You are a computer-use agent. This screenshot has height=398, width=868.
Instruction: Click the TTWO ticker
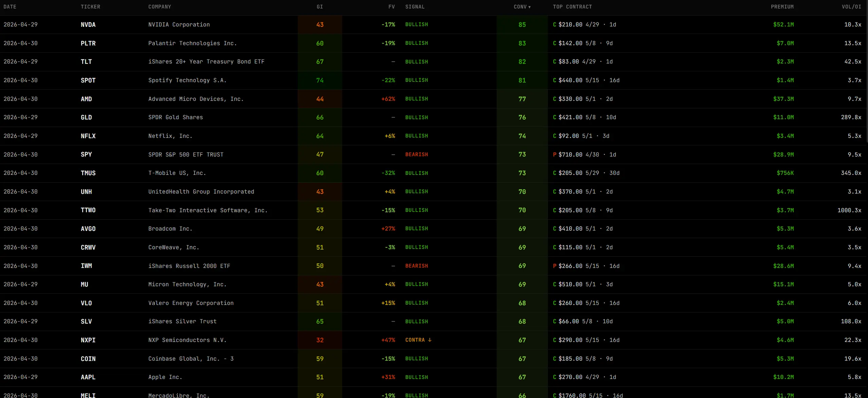pyautogui.click(x=88, y=210)
